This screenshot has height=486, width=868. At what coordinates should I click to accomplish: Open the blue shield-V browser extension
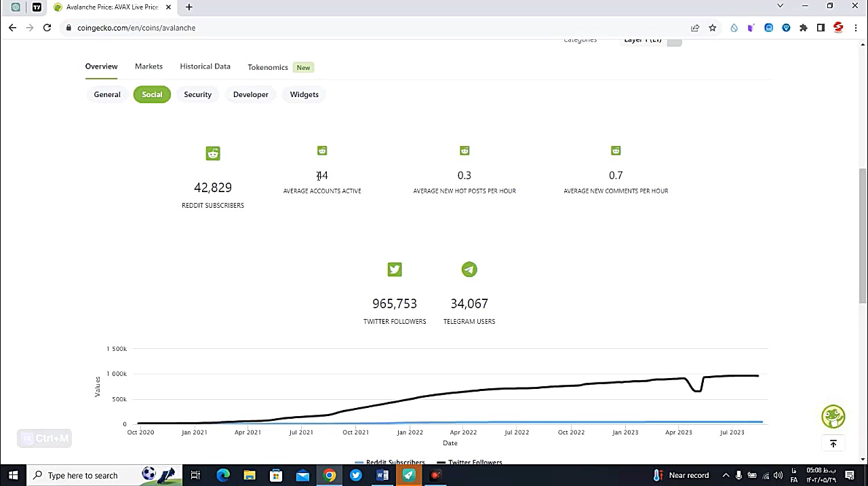(786, 28)
